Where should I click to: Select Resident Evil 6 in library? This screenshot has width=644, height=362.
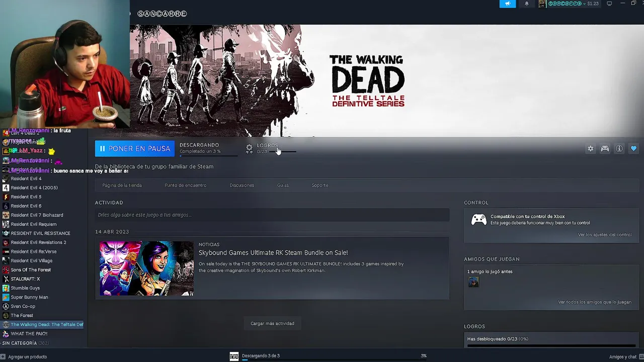26,206
